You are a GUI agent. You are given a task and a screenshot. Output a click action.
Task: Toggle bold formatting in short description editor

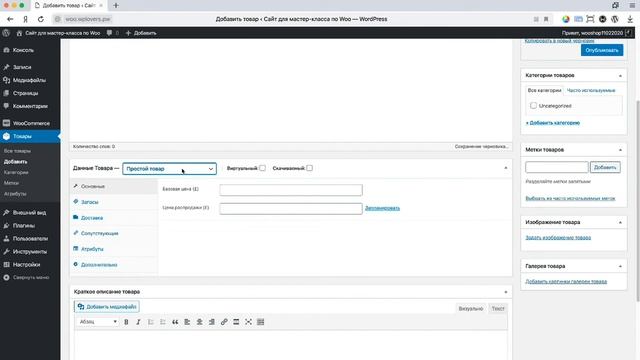(x=126, y=322)
